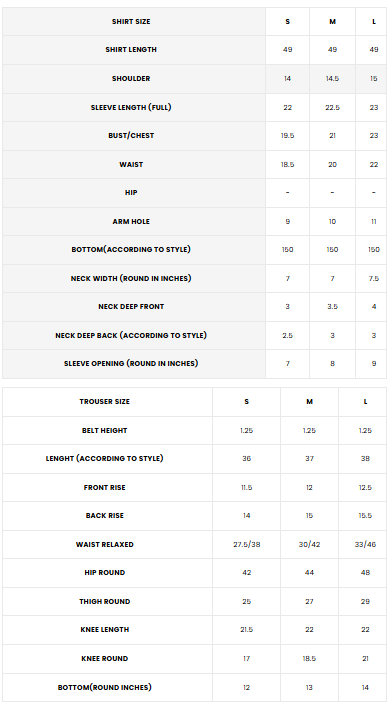This screenshot has width=390, height=711.
Task: Click the WAIST RELAXED value 30/42
Action: coord(309,544)
